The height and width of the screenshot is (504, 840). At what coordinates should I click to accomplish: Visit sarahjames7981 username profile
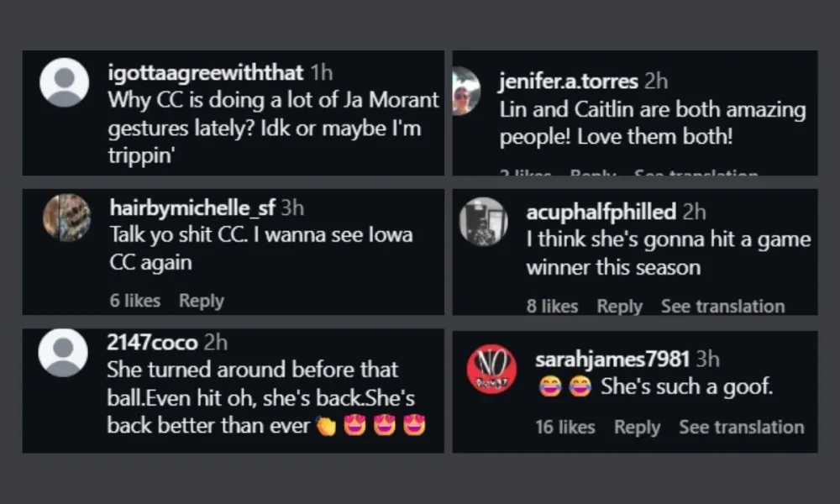coord(612,360)
